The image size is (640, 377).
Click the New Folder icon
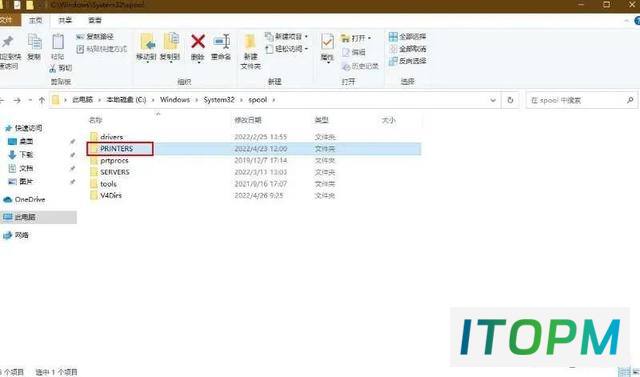tap(250, 42)
